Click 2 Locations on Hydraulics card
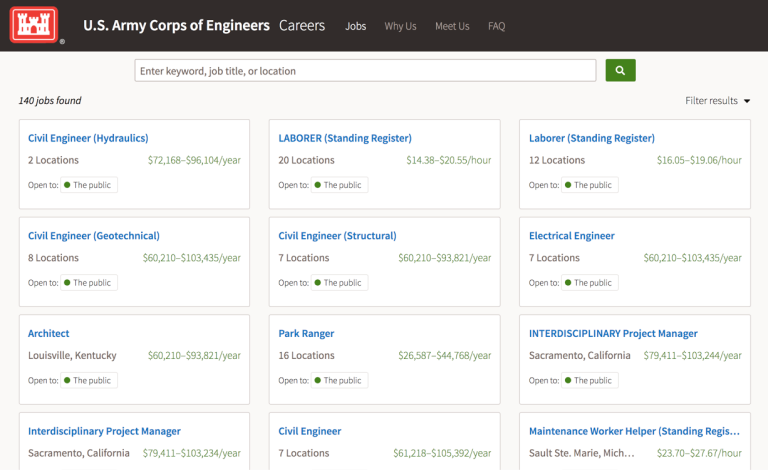 (x=53, y=160)
